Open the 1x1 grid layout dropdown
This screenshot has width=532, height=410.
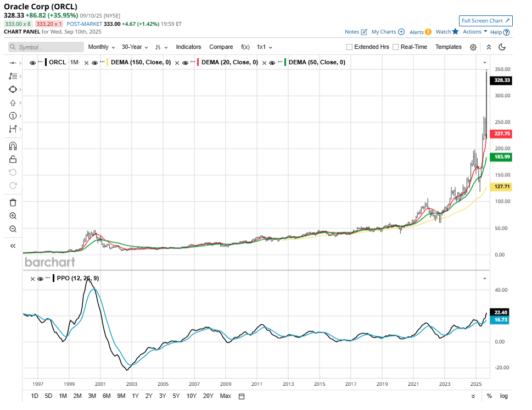point(264,47)
